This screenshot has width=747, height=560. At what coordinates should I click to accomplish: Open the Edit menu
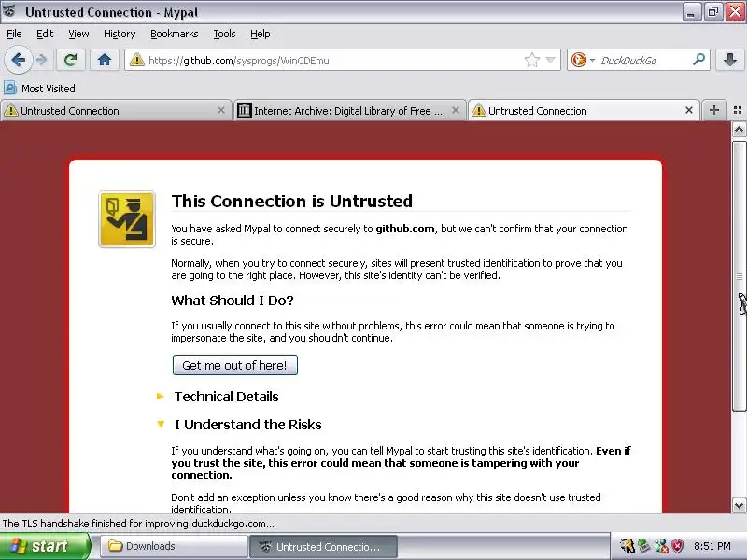45,34
